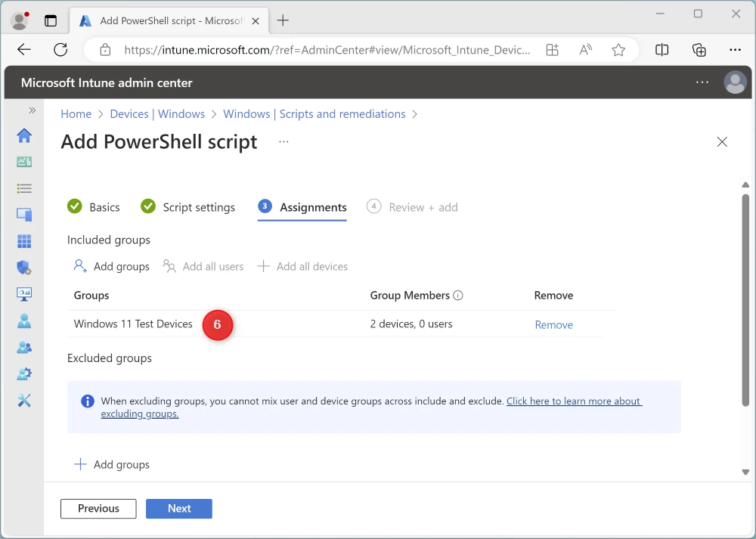Click the Home breadcrumb link
Viewport: 756px width, 539px height.
click(76, 114)
